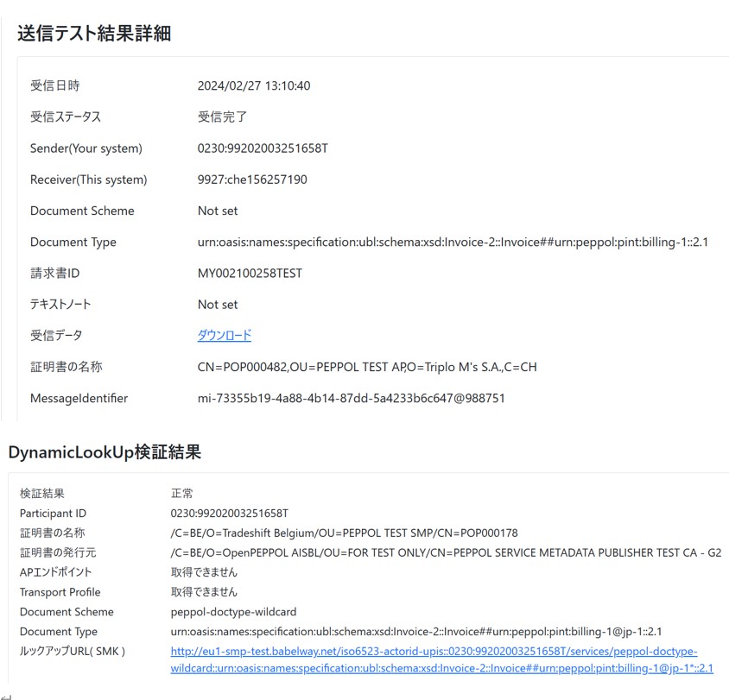Viewport: 729px width, 700px height.
Task: Click the DynamicLookUp検証結果 heading
Action: tap(105, 451)
